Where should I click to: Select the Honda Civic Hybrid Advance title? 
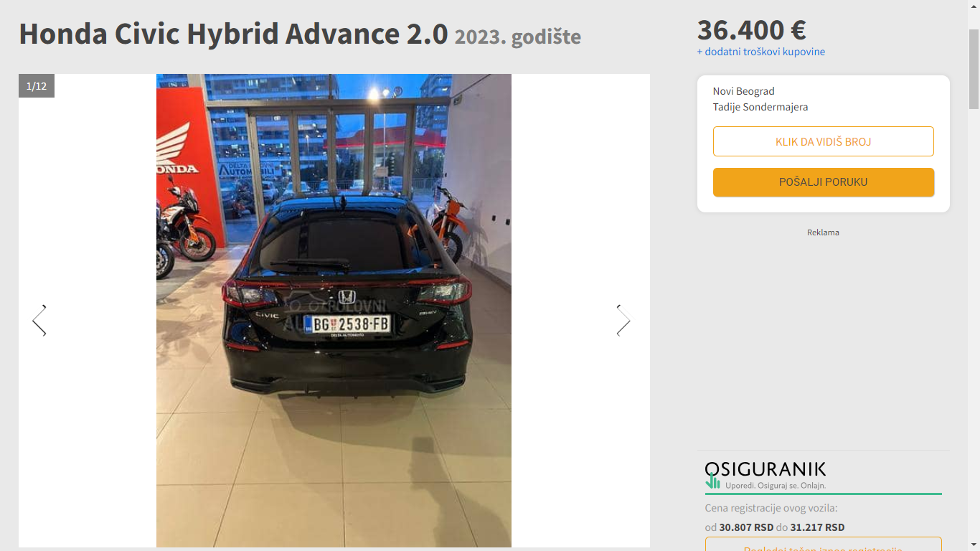233,34
